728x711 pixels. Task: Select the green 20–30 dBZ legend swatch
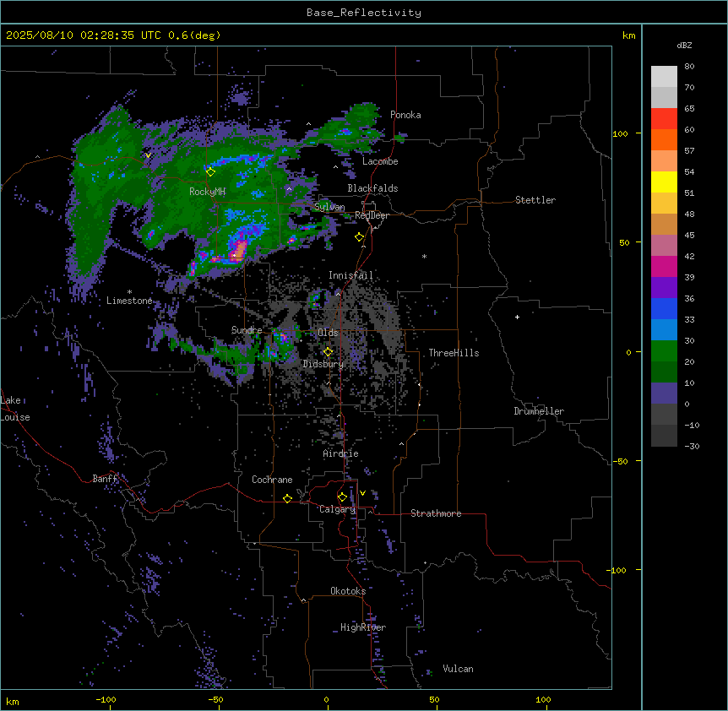[664, 351]
